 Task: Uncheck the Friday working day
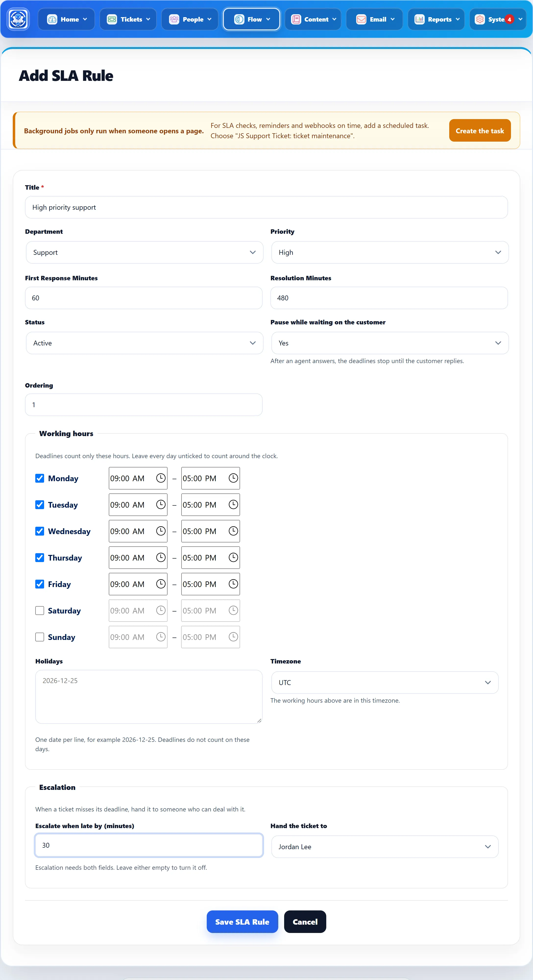tap(40, 584)
